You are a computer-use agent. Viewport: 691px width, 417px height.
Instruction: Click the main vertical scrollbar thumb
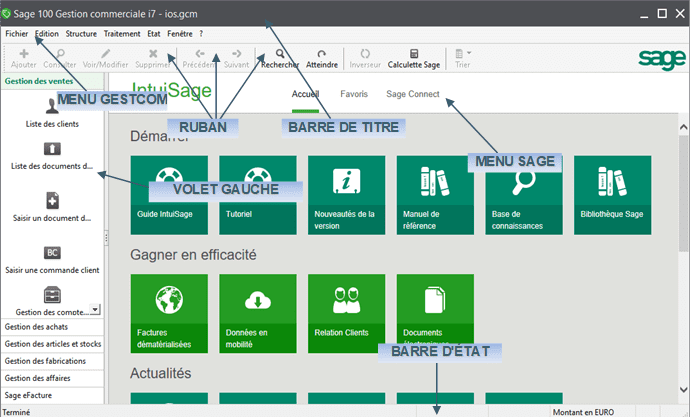[684, 193]
